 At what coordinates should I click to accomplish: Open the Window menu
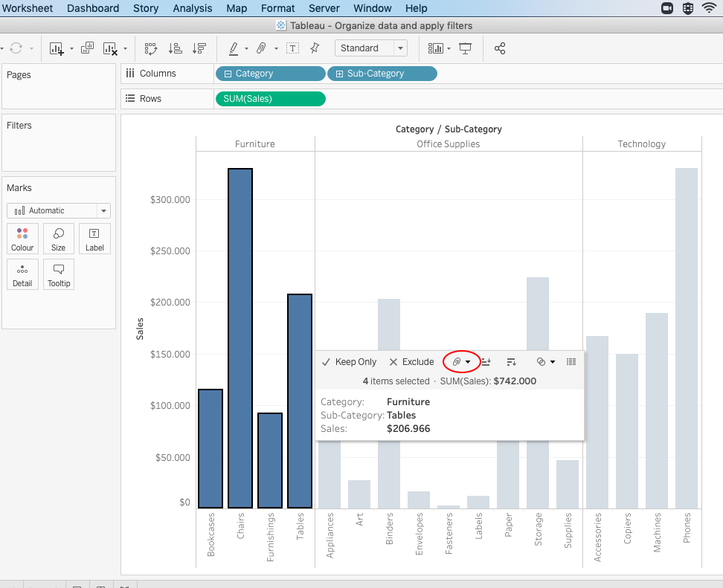(373, 8)
